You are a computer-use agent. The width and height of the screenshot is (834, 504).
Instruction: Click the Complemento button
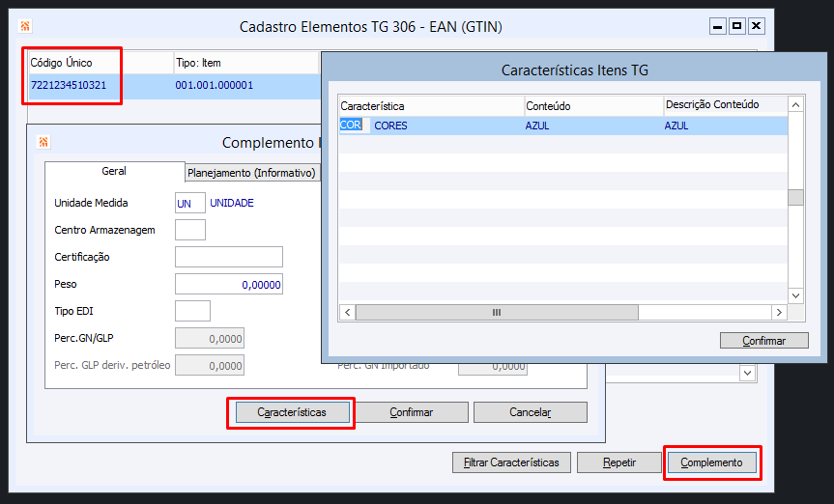pyautogui.click(x=711, y=462)
